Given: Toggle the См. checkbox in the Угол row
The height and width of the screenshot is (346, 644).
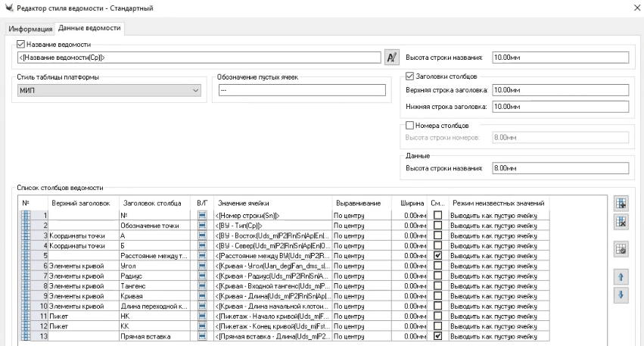Looking at the screenshot, I should click(x=438, y=266).
